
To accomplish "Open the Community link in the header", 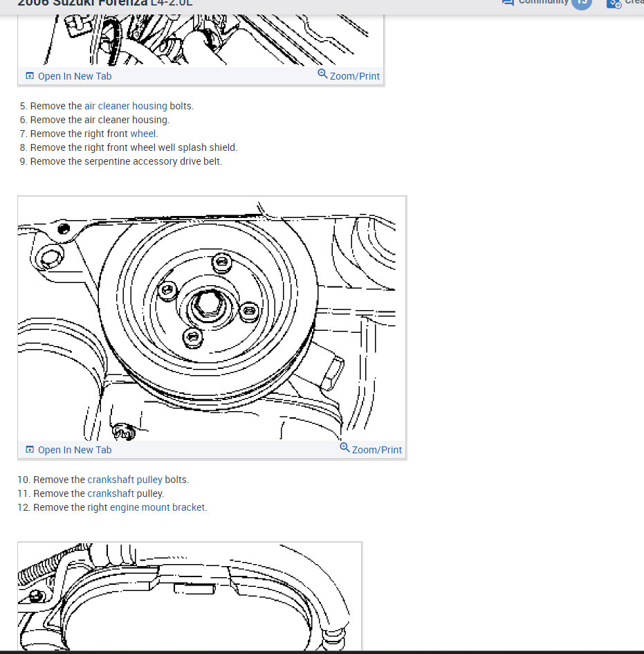I will [x=543, y=3].
